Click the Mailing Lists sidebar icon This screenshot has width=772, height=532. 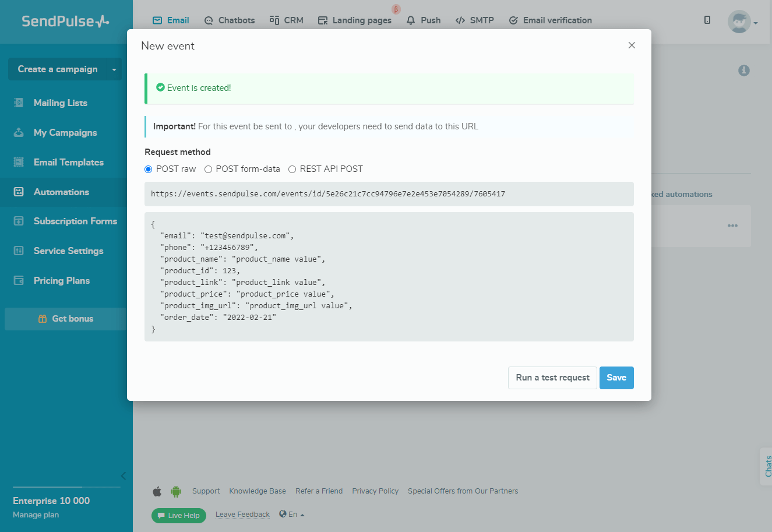pyautogui.click(x=19, y=103)
